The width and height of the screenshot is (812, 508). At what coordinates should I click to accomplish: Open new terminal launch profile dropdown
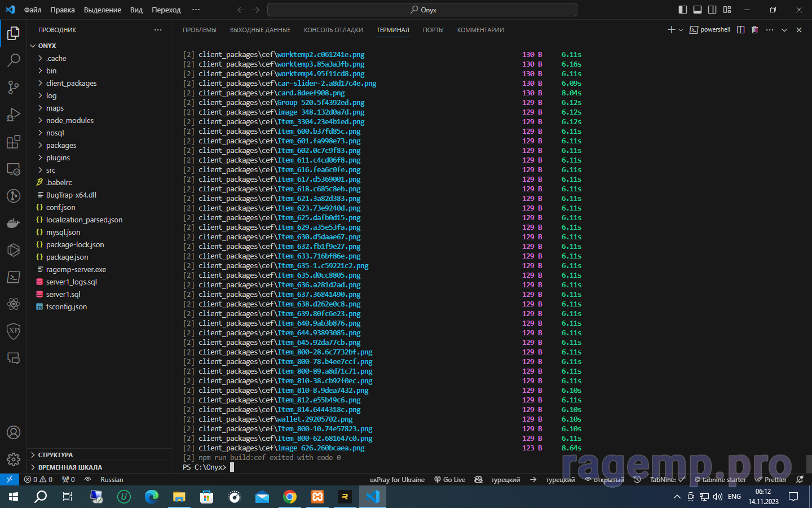[x=681, y=30]
